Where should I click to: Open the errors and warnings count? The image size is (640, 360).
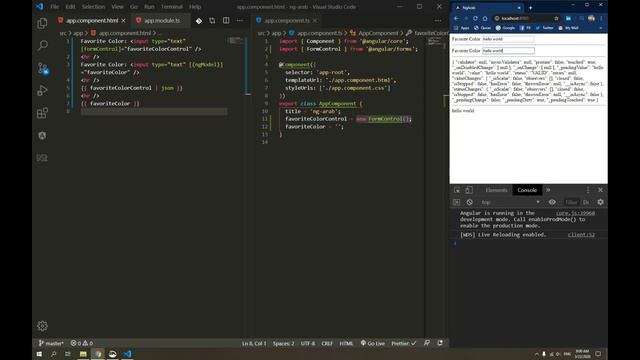(x=82, y=343)
